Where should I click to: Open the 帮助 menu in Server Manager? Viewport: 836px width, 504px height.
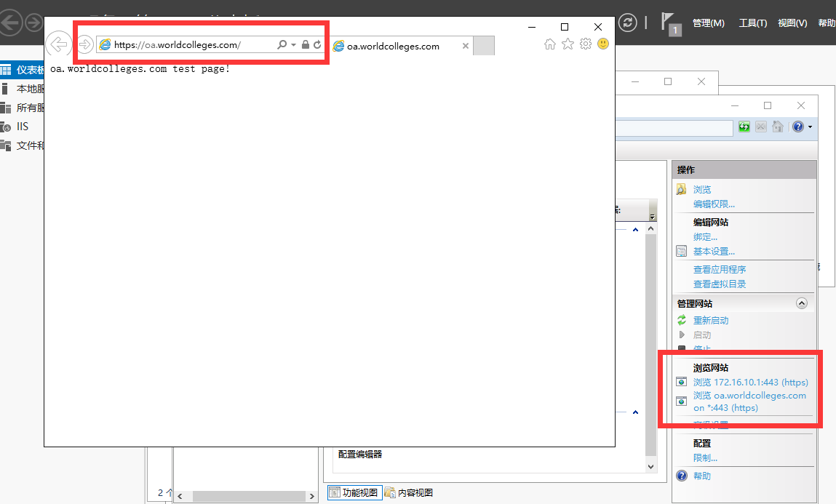click(x=827, y=23)
